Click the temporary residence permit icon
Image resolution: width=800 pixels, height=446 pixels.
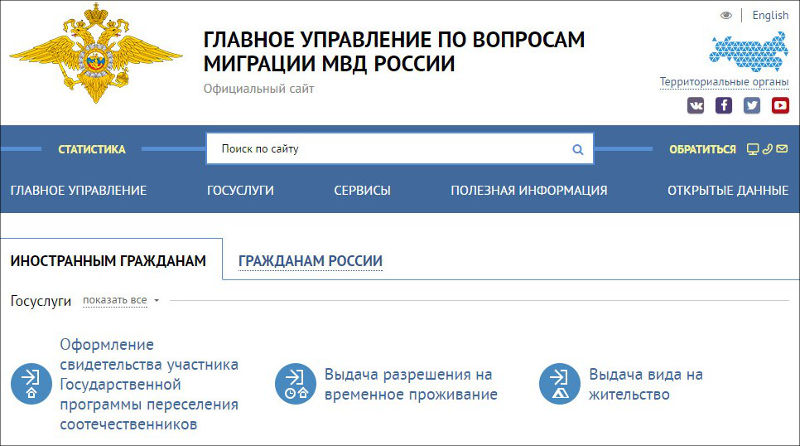pos(295,384)
